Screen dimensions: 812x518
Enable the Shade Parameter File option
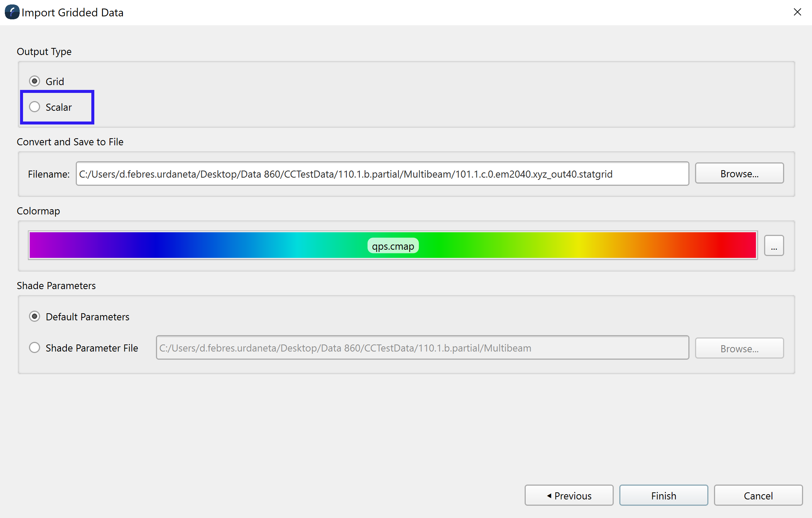click(35, 348)
